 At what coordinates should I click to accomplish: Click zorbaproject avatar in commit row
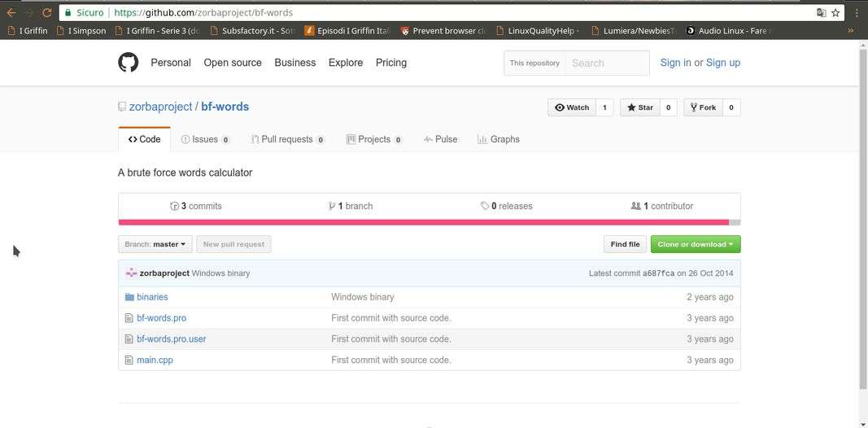pyautogui.click(x=131, y=273)
